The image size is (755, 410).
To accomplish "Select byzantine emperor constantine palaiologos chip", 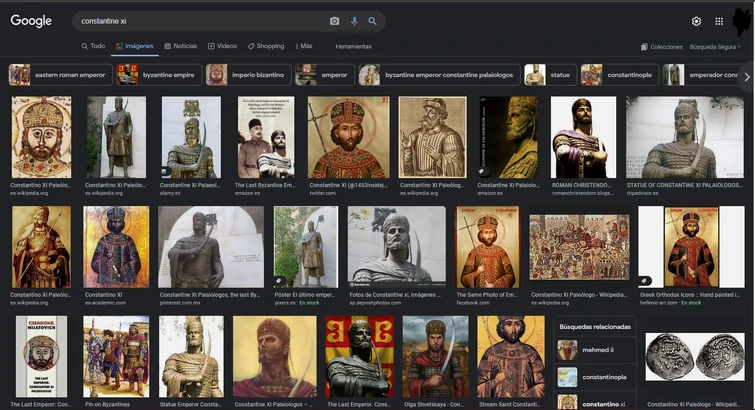I will (439, 75).
